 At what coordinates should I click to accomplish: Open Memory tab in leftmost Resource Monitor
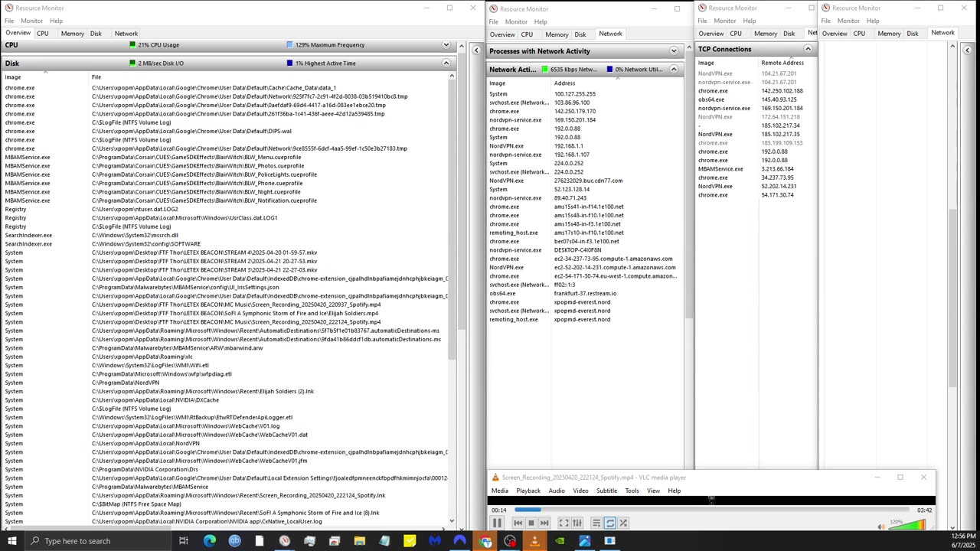tap(72, 34)
